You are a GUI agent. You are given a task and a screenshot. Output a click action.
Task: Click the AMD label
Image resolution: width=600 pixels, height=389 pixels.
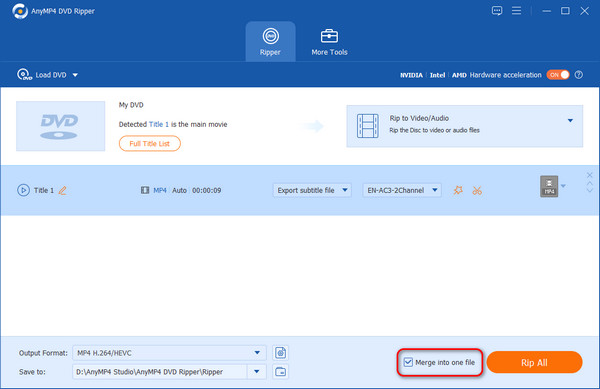[x=459, y=75]
